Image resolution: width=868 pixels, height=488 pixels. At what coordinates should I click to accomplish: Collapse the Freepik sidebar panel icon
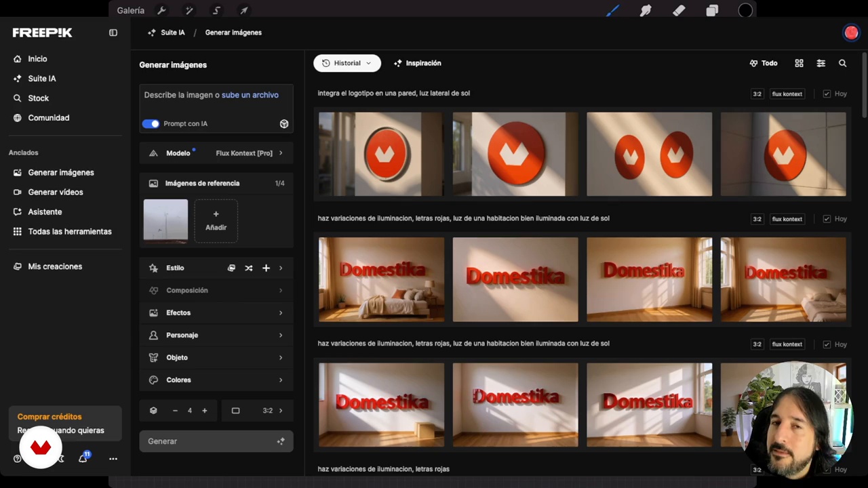(113, 33)
